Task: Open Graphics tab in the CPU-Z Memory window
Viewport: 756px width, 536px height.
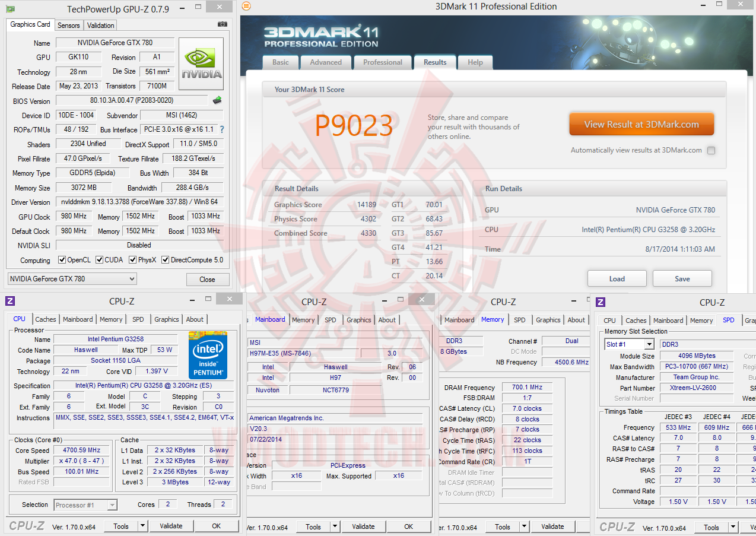Action: (548, 320)
